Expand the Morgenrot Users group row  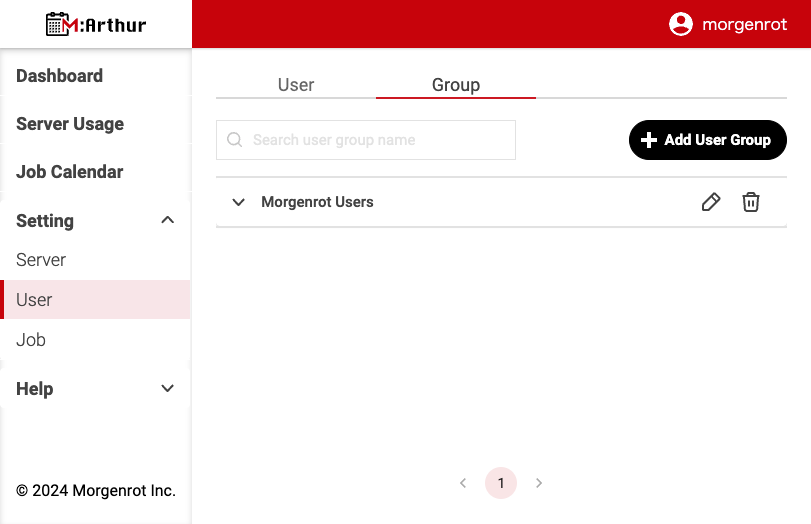(x=238, y=202)
